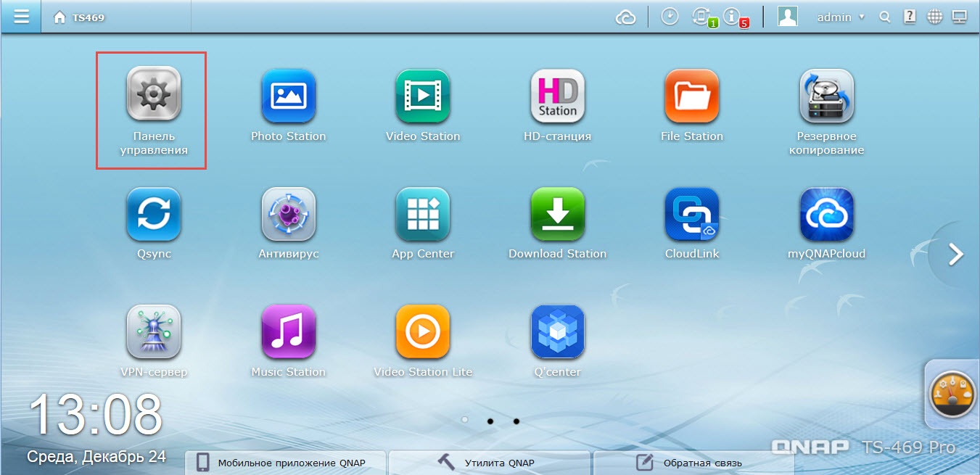Open the main hamburger menu
This screenshot has height=475, width=980.
click(22, 17)
